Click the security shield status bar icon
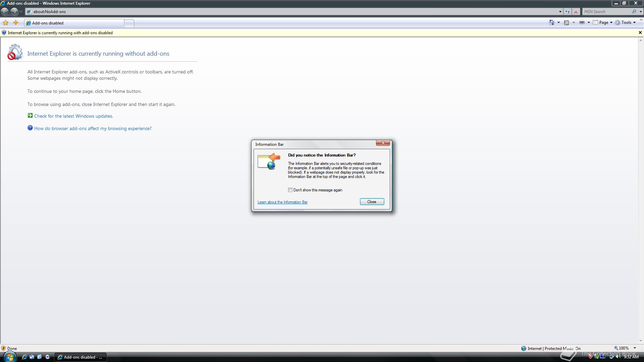644x362 pixels. [x=3, y=348]
